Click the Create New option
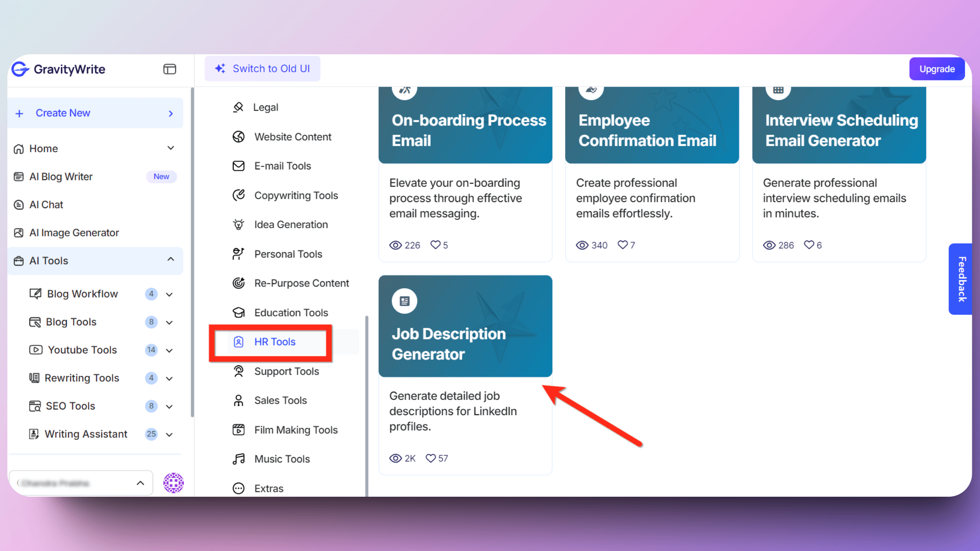This screenshot has height=551, width=980. coord(95,113)
